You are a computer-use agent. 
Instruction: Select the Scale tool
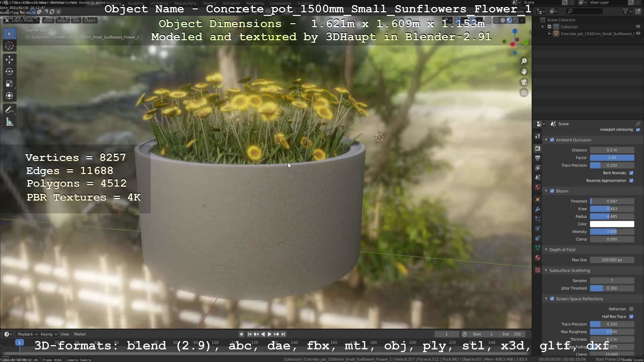pyautogui.click(x=9, y=84)
